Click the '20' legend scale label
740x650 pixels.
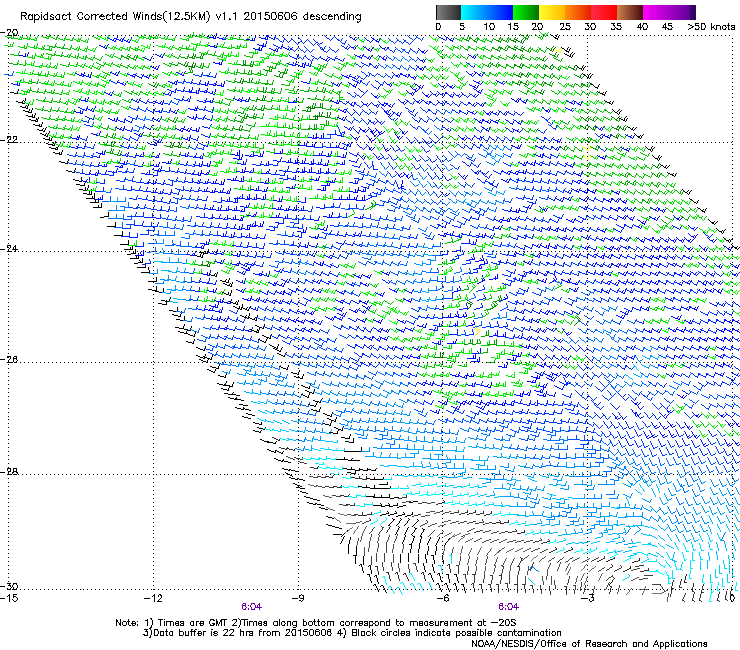(x=538, y=27)
